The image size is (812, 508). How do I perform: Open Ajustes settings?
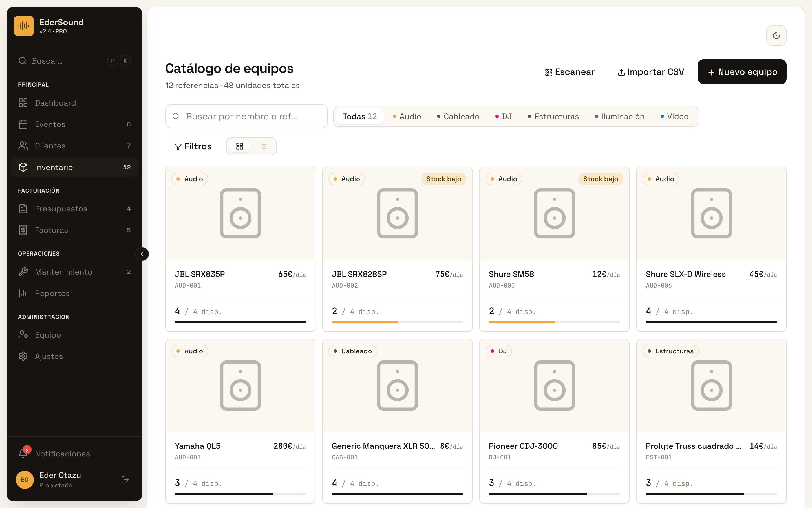[74, 356]
